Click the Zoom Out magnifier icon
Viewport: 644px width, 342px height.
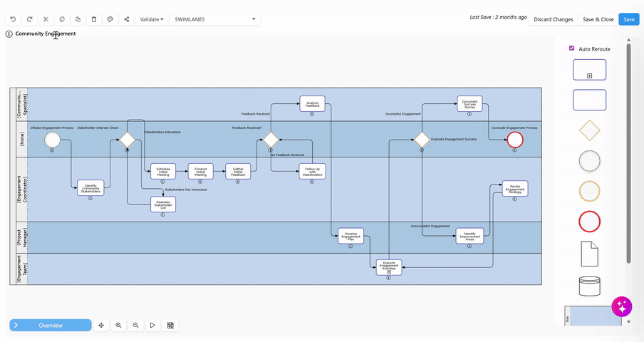pos(135,325)
